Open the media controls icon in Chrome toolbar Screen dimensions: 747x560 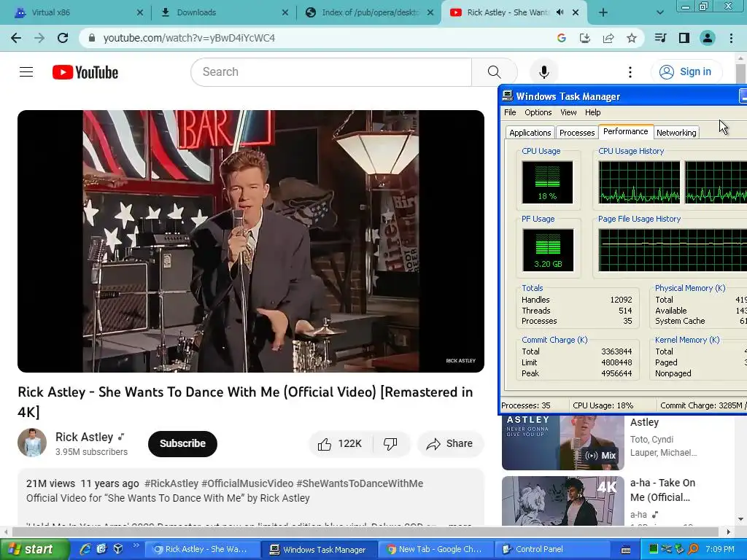pyautogui.click(x=660, y=38)
